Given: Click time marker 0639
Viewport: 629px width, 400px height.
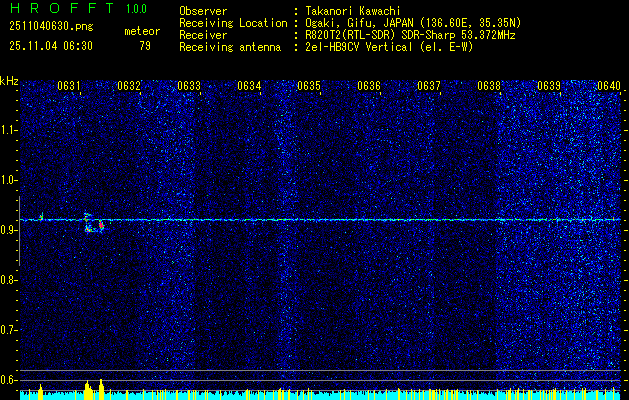Looking at the screenshot, I should (x=549, y=86).
